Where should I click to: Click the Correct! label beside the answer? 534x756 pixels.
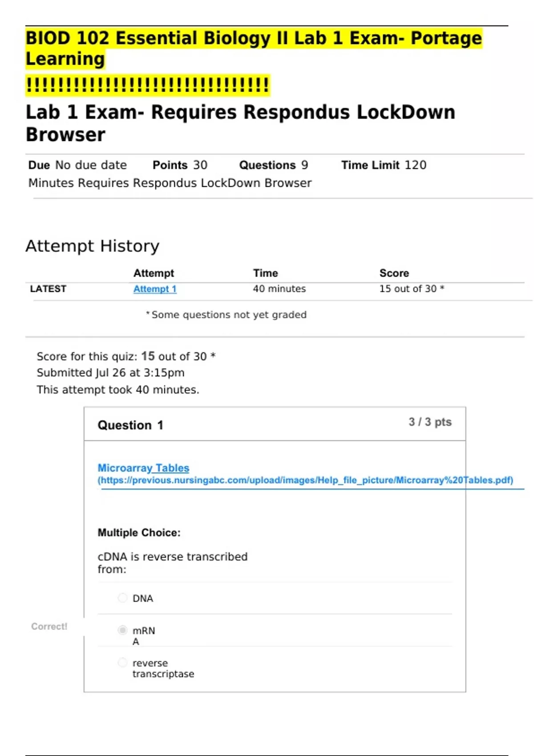[49, 627]
